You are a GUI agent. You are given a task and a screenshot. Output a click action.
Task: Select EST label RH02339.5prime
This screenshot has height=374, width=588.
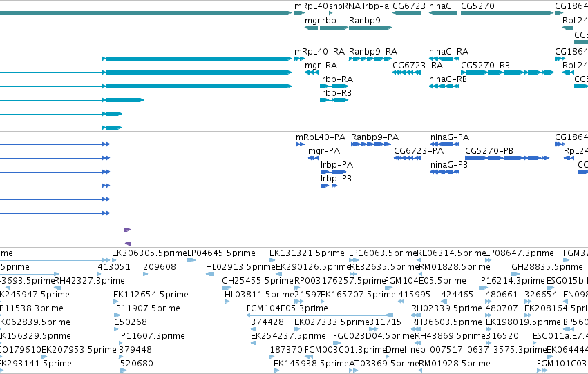446,308
